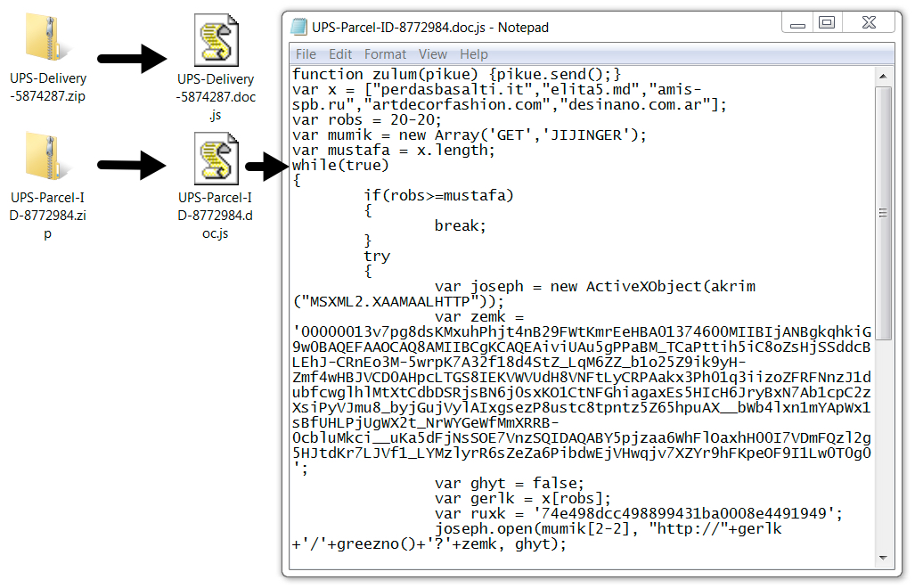Click the vertical scrollbar thumb in Notepad
The image size is (915, 588).
pos(883,213)
